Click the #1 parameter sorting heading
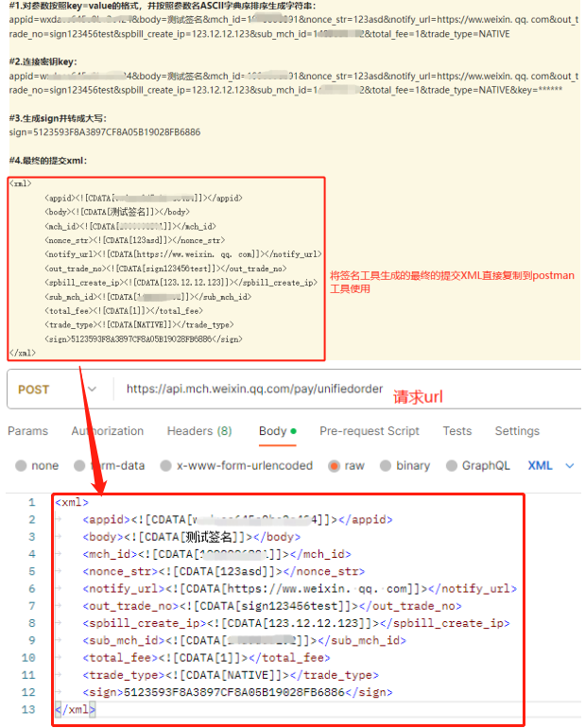585x728 pixels. pyautogui.click(x=162, y=6)
